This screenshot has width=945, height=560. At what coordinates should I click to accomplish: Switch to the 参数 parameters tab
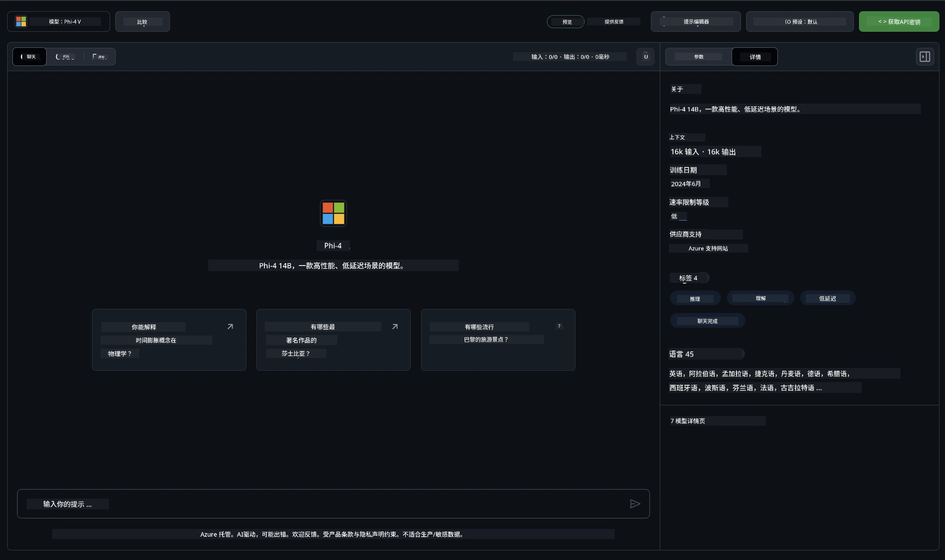699,57
